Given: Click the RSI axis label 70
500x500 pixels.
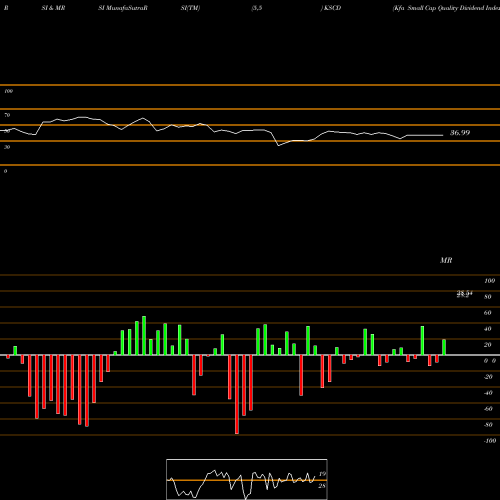Looking at the screenshot, I should tap(7, 115).
